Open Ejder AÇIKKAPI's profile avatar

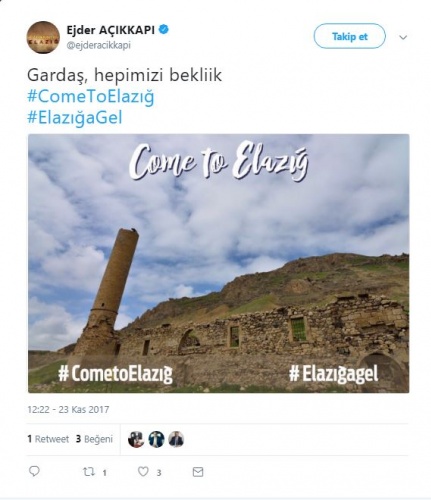[43, 37]
